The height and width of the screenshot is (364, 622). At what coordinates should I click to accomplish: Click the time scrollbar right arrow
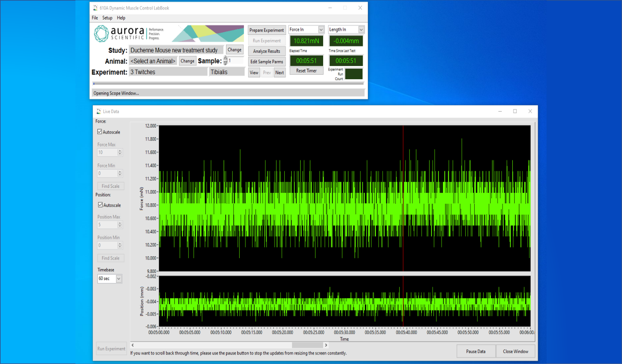pos(326,345)
